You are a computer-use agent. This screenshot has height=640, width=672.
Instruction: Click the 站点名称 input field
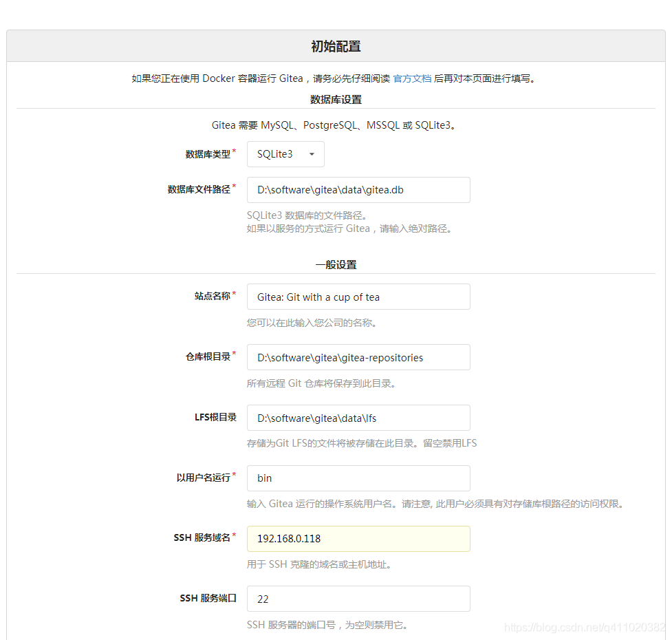pos(358,297)
